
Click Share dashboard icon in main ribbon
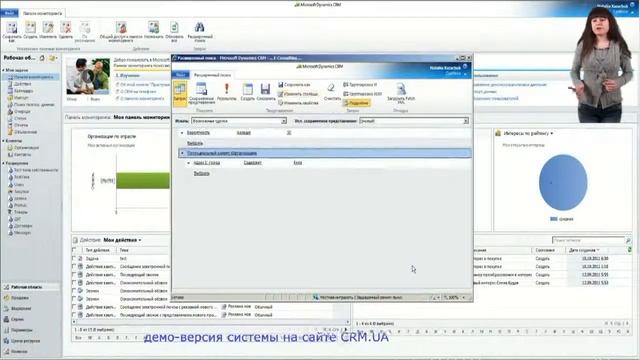pyautogui.click(x=121, y=28)
